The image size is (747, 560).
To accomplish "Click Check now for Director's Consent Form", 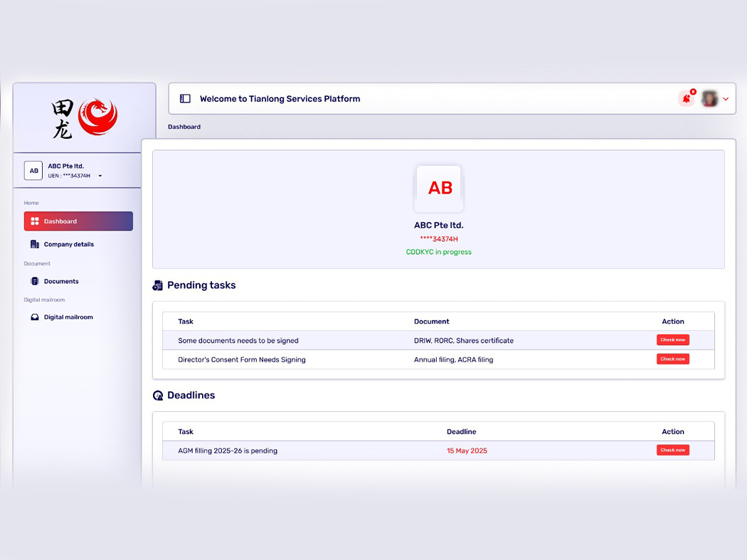I will point(672,359).
